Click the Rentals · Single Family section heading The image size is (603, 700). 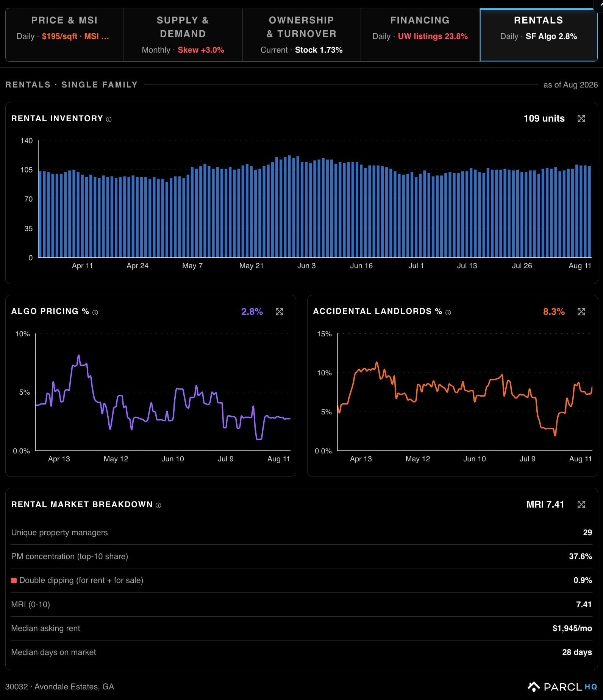[x=71, y=85]
